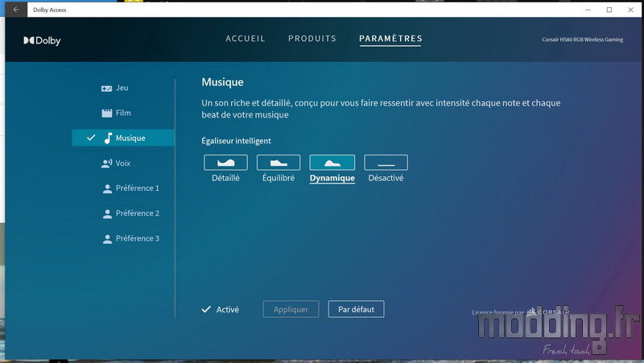Click the Musique note icon

point(108,138)
